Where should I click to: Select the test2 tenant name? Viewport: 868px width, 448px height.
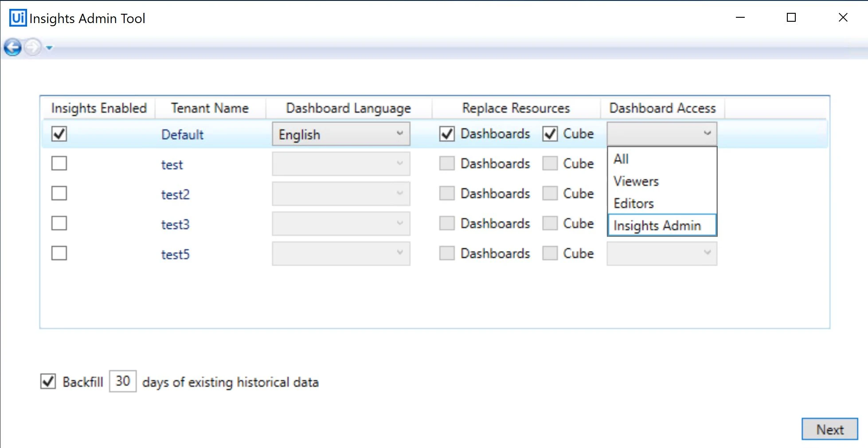(x=175, y=194)
